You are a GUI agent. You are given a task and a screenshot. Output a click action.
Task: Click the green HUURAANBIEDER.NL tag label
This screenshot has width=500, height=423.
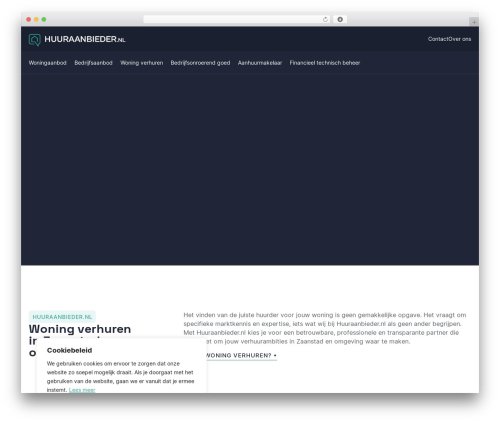point(62,317)
